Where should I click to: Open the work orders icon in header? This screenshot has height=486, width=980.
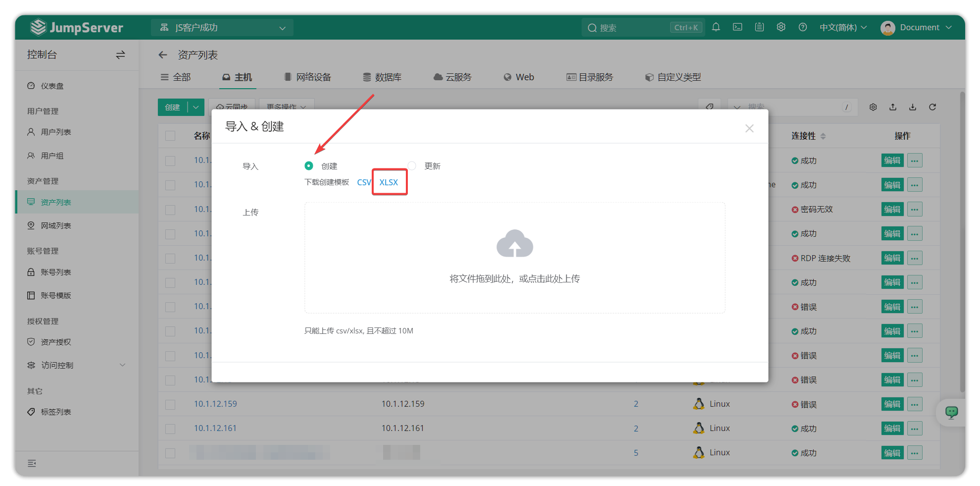pyautogui.click(x=759, y=27)
